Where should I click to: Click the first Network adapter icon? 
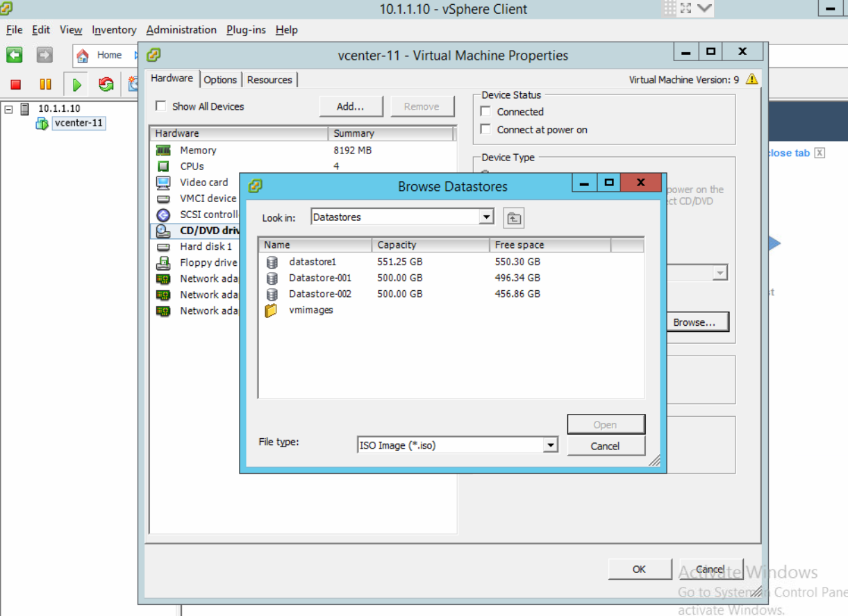[163, 279]
